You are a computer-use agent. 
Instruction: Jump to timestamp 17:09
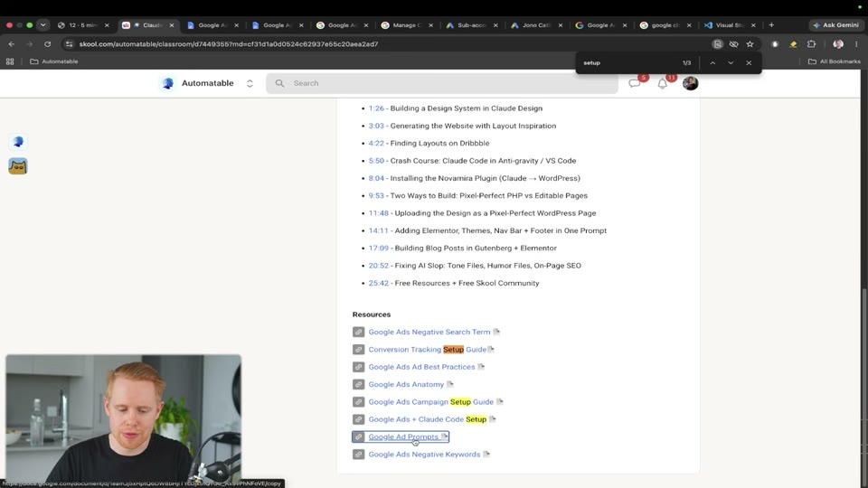(378, 248)
